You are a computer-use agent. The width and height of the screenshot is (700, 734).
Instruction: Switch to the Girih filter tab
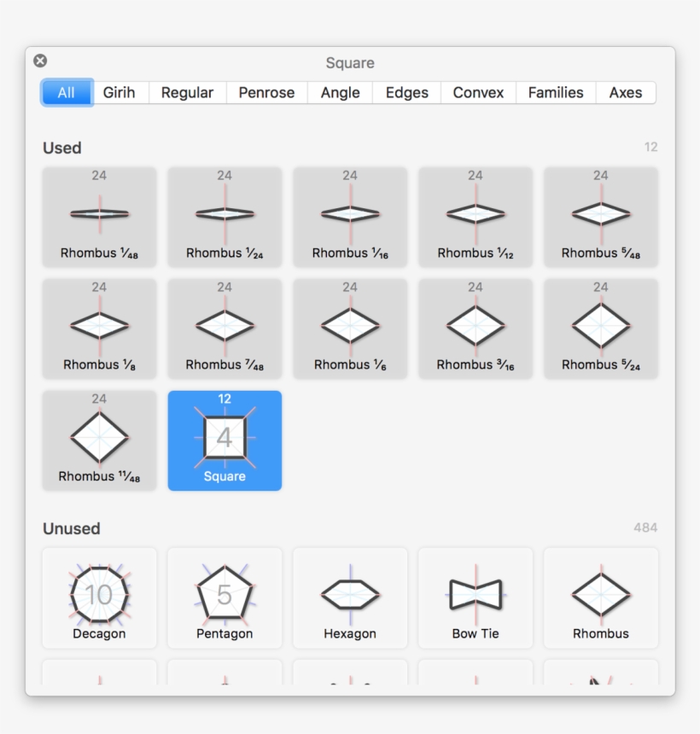tap(120, 93)
